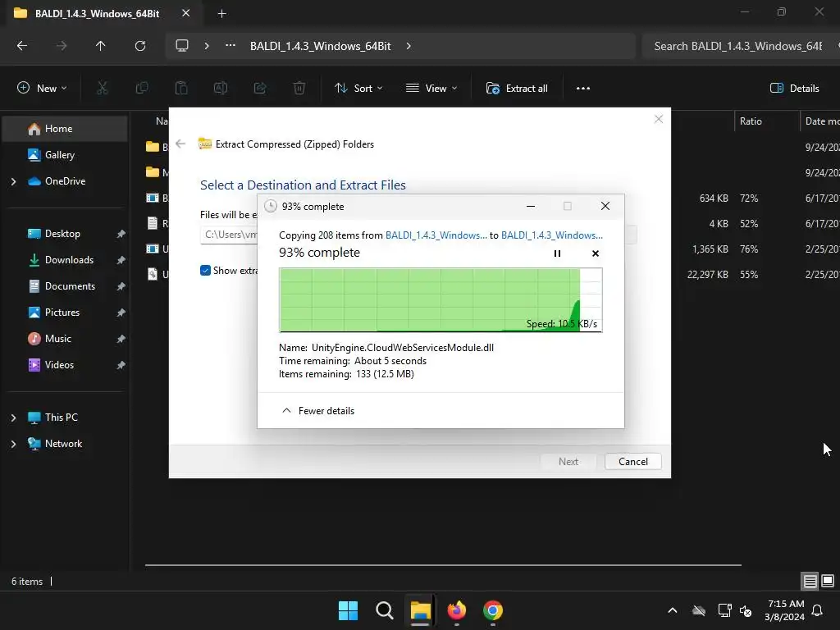Click Cancel in Extract wizard
Viewport: 840px width, 630px height.
(x=632, y=461)
